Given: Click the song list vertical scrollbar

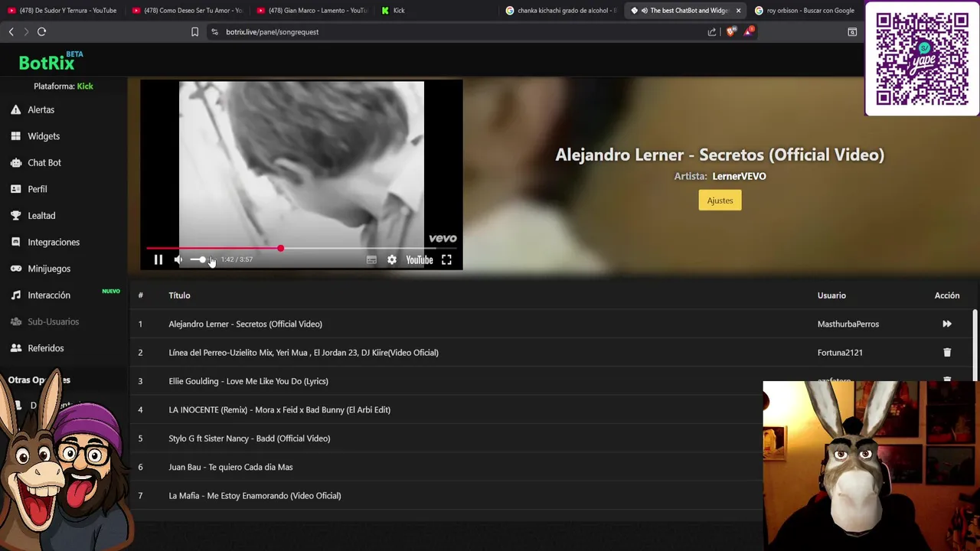Looking at the screenshot, I should pyautogui.click(x=975, y=344).
